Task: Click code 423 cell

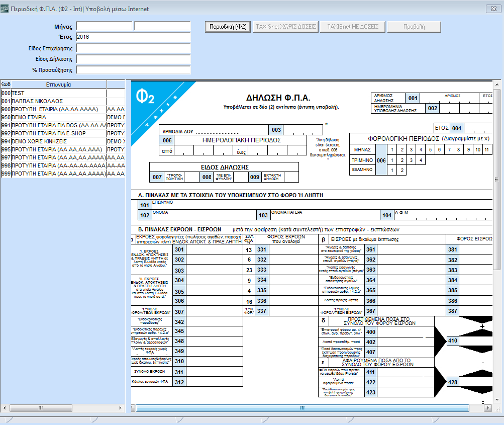Action: point(371,392)
